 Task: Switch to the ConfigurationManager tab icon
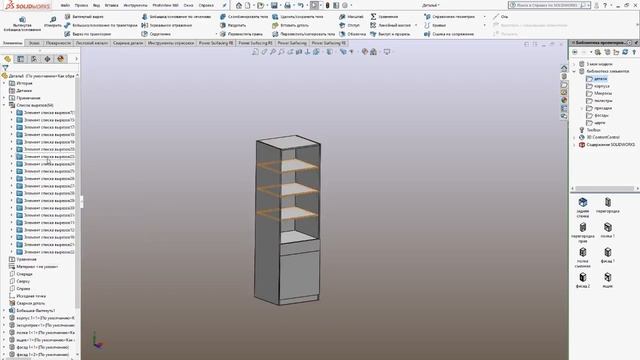(x=34, y=59)
